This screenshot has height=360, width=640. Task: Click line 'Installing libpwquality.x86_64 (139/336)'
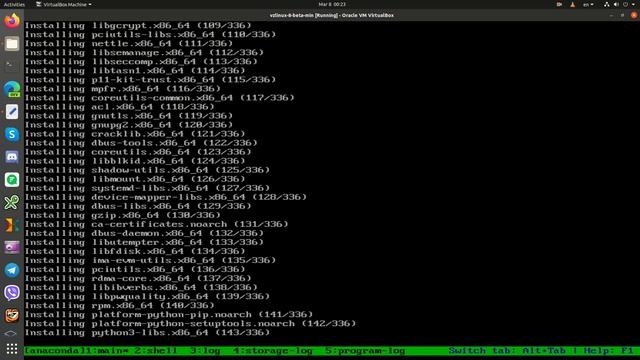pyautogui.click(x=147, y=296)
